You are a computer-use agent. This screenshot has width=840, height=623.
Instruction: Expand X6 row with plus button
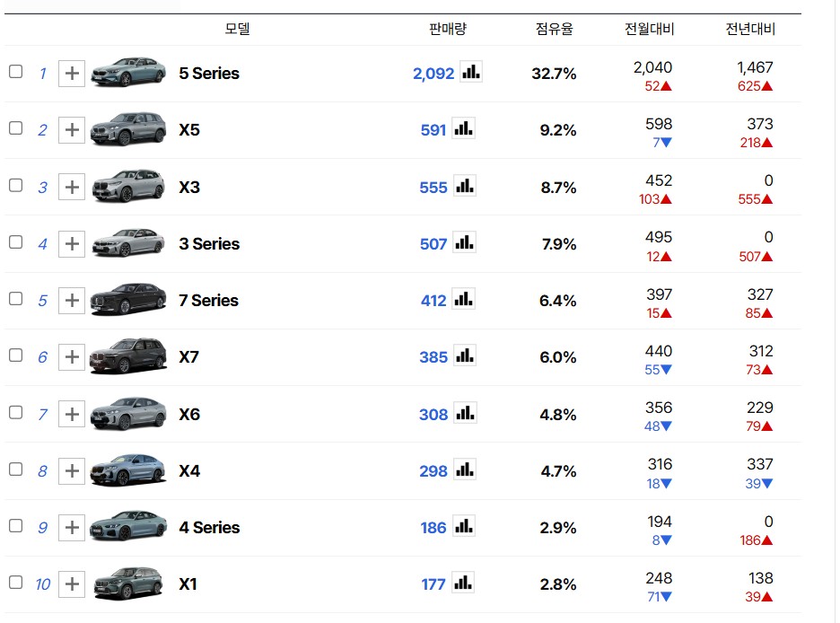click(x=72, y=414)
